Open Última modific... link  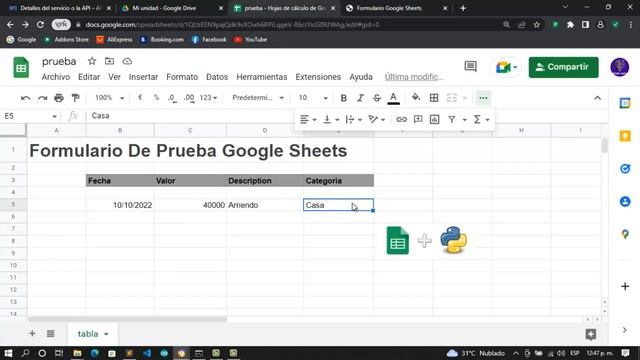pyautogui.click(x=413, y=77)
